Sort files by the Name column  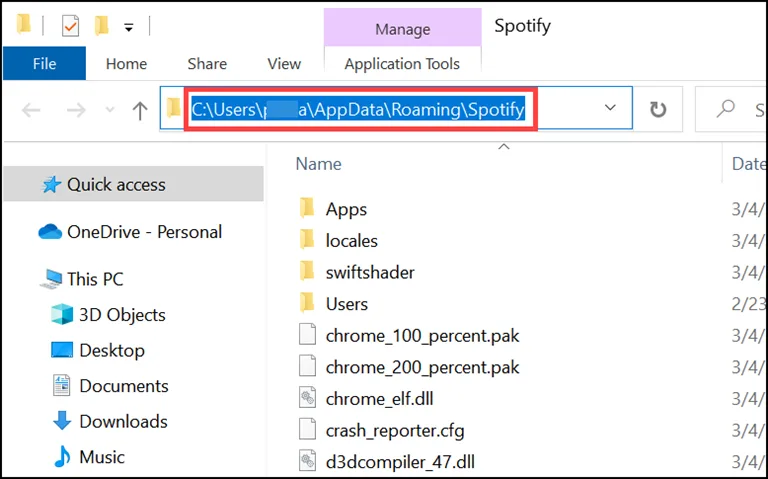(318, 164)
